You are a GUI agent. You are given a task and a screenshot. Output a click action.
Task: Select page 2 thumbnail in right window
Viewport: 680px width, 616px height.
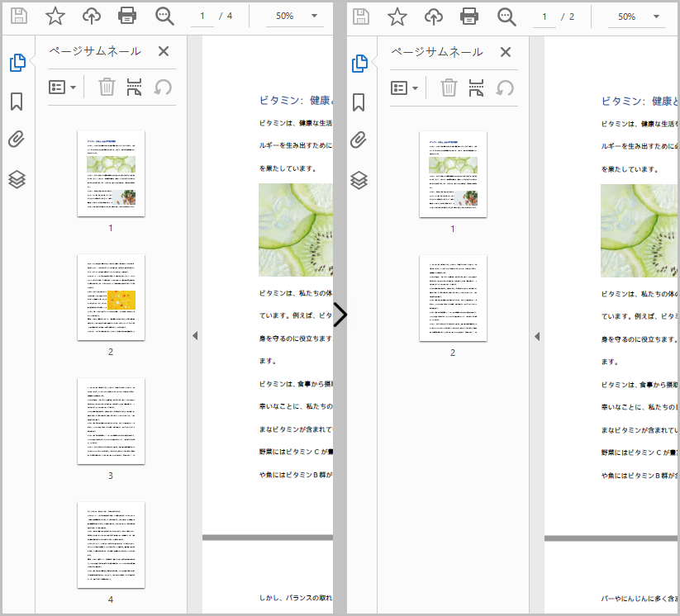click(453, 299)
